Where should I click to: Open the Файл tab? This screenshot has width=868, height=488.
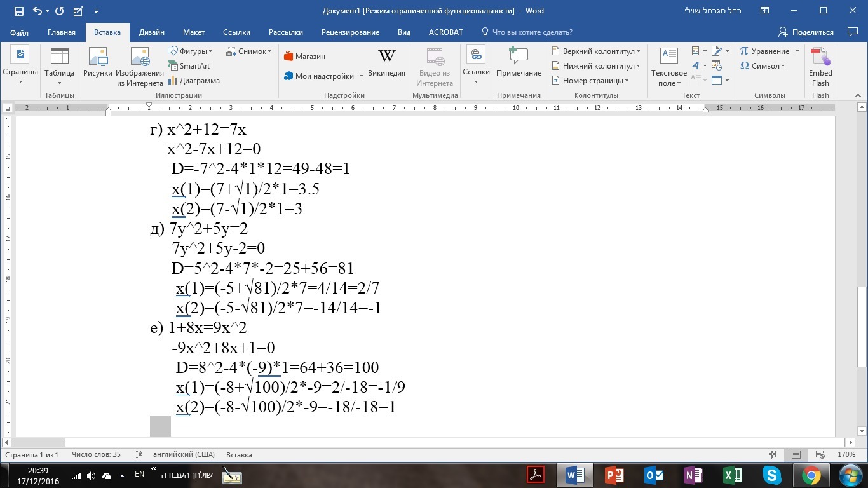[x=19, y=32]
